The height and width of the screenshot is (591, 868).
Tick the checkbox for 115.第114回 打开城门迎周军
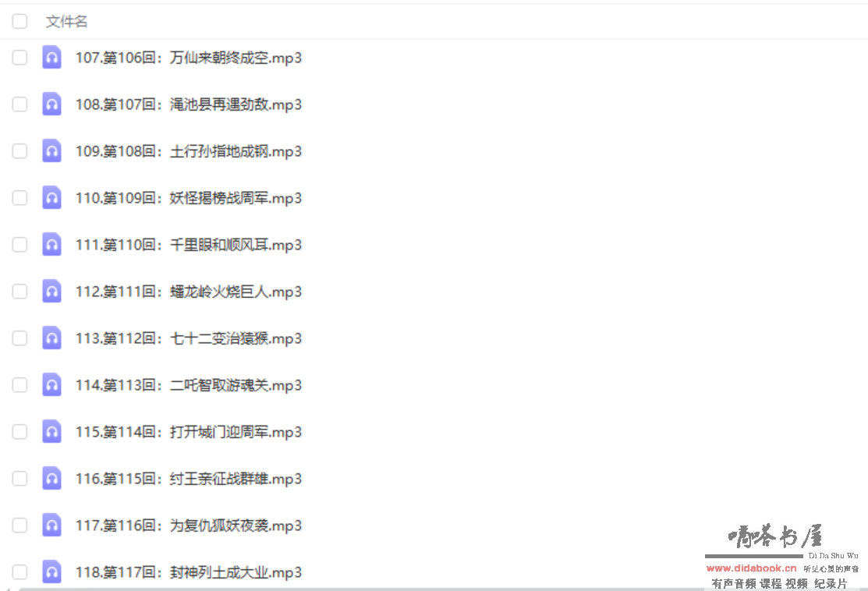pos(19,432)
